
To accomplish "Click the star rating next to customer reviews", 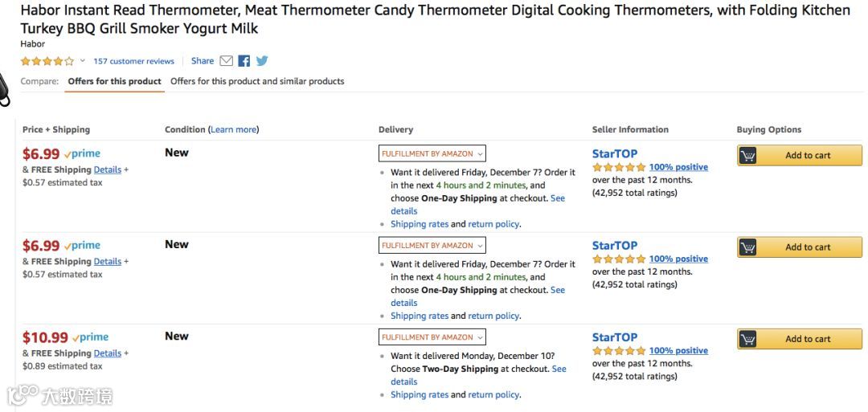I will 47,61.
